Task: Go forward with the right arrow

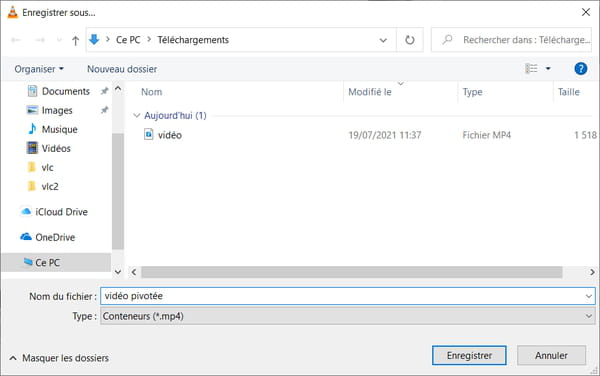Action: pyautogui.click(x=40, y=40)
